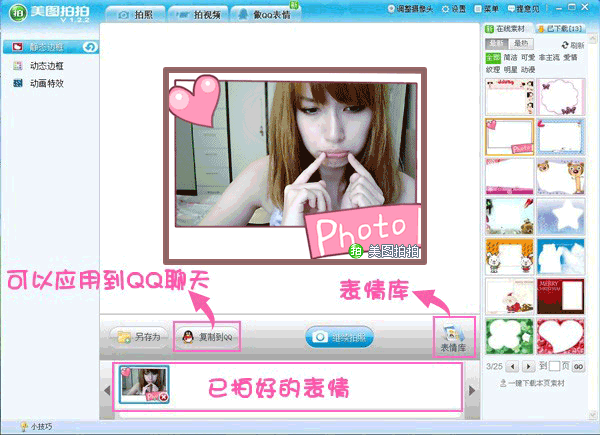Click 继续拍照 camera button
The width and height of the screenshot is (600, 435).
339,337
